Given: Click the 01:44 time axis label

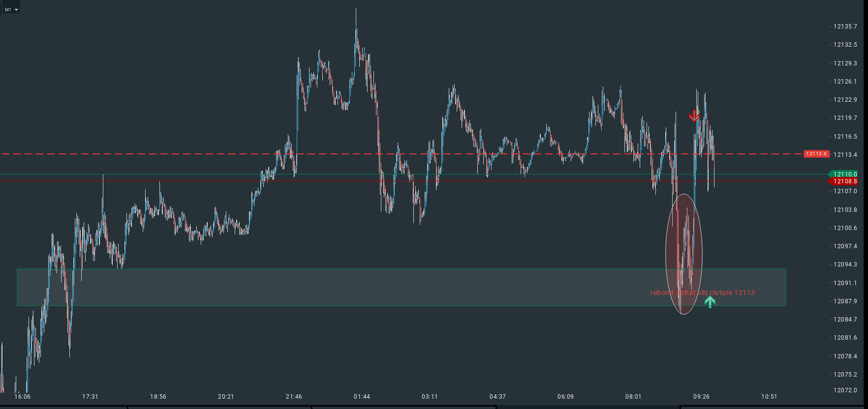Looking at the screenshot, I should click(x=362, y=397).
